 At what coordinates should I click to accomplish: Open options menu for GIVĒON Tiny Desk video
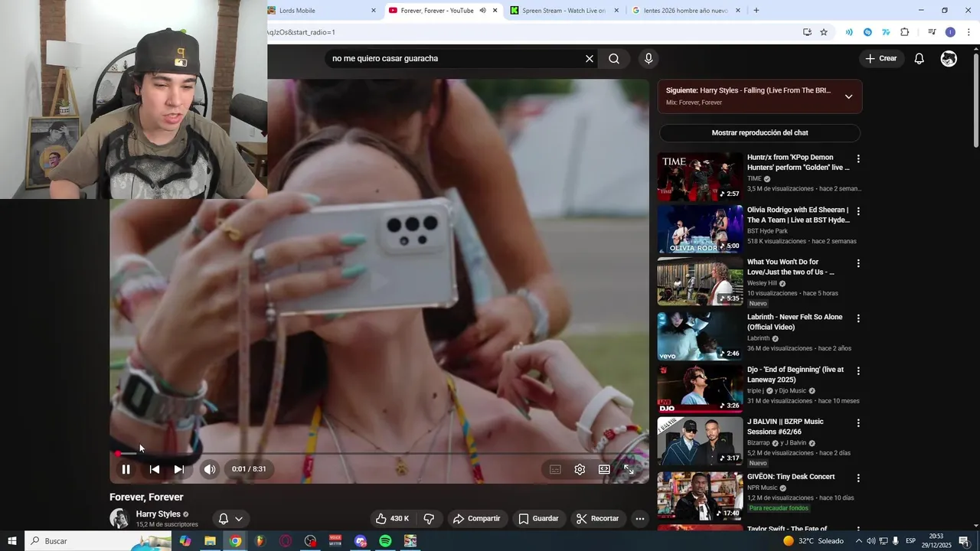click(858, 478)
